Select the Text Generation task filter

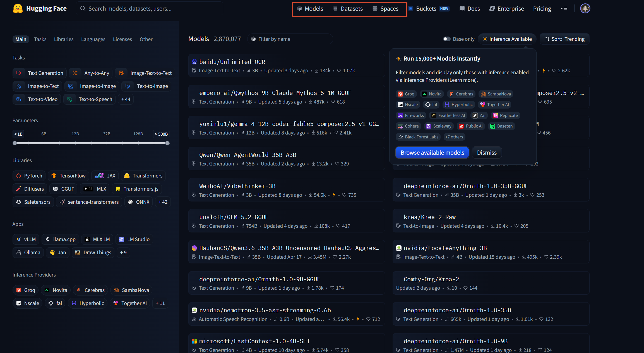(x=40, y=73)
